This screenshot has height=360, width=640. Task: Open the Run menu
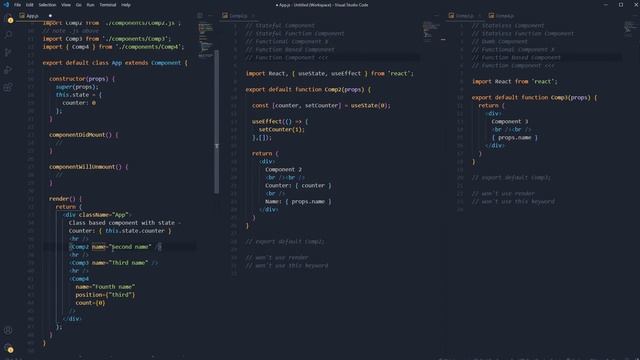90,5
